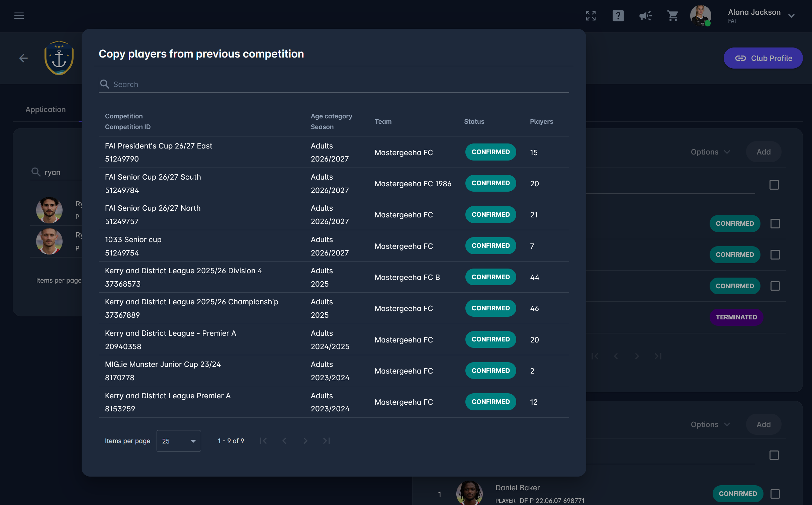Tick the upper select-all checkbox

(x=774, y=185)
